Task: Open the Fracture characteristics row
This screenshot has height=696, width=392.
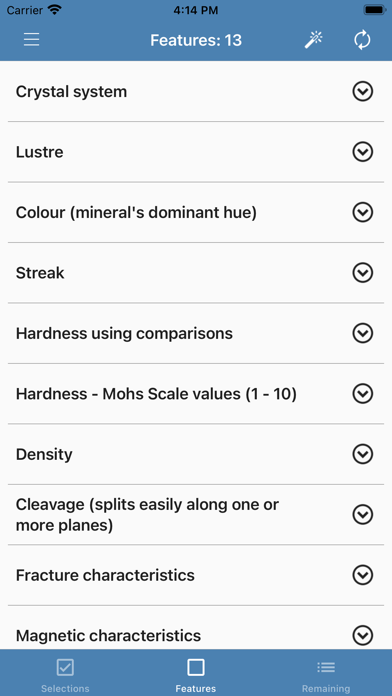Action: click(196, 575)
